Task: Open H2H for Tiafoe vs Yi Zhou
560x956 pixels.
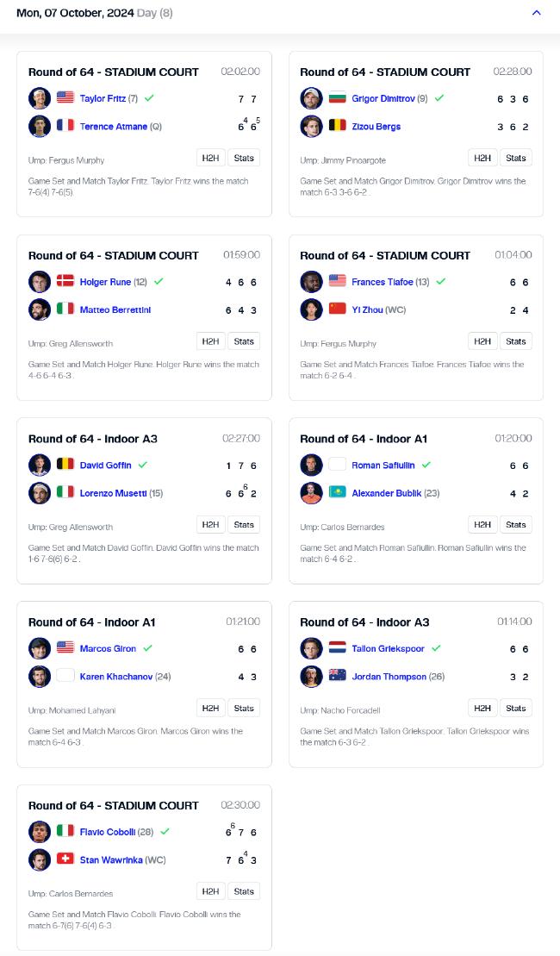Action: 482,341
